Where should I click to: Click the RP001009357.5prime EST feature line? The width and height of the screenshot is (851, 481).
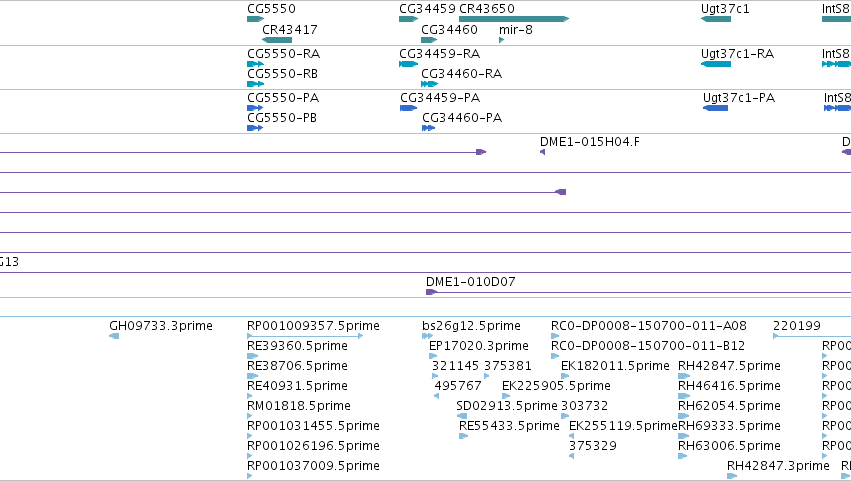coord(305,336)
